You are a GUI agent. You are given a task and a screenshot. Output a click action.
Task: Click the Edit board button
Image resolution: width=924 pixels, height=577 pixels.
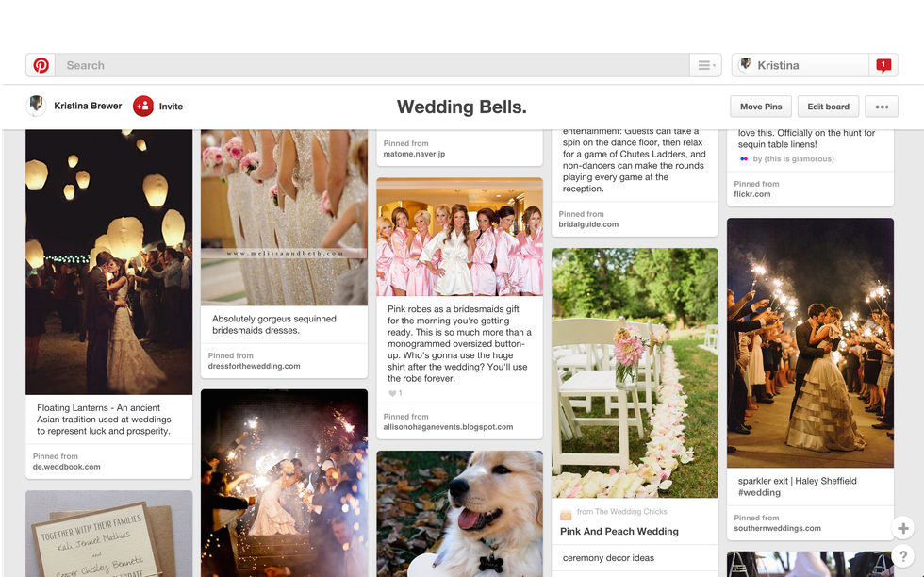coord(828,107)
